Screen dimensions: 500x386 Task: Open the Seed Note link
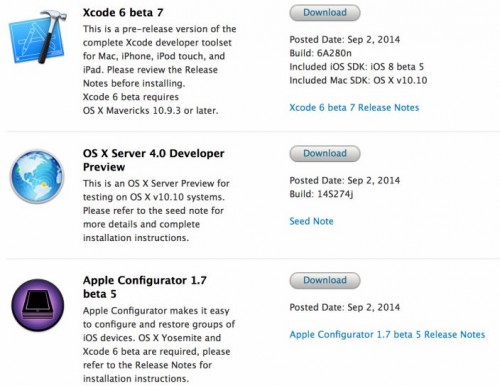point(311,221)
